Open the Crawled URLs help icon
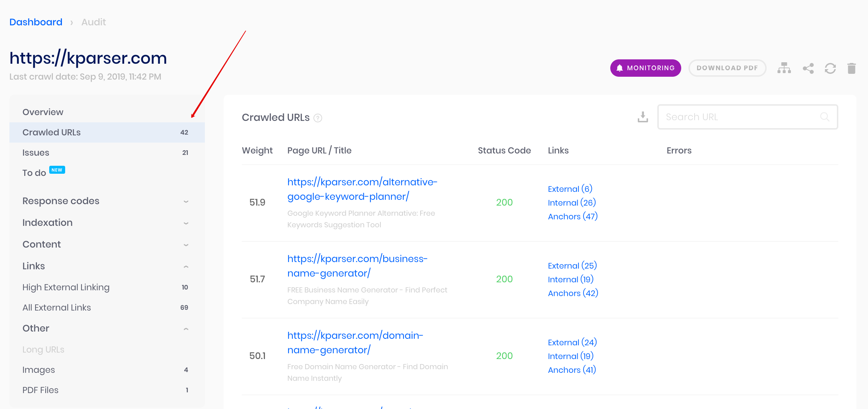This screenshot has height=409, width=868. point(318,118)
